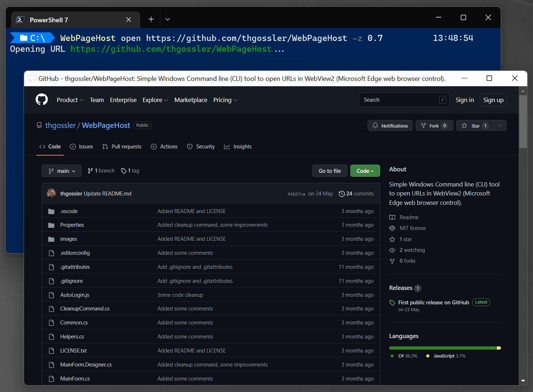Fork the WebPageHost repository
Viewport: 533px width, 392px height.
(434, 126)
